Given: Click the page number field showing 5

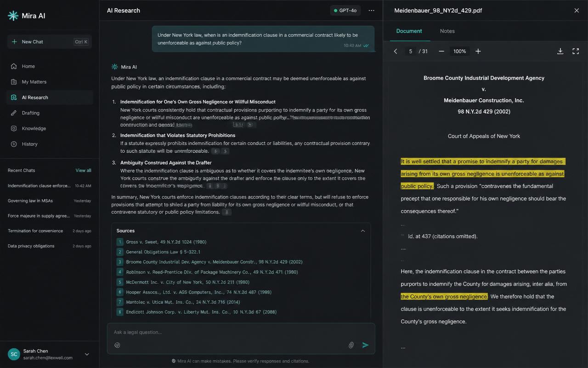Looking at the screenshot, I should (x=410, y=52).
